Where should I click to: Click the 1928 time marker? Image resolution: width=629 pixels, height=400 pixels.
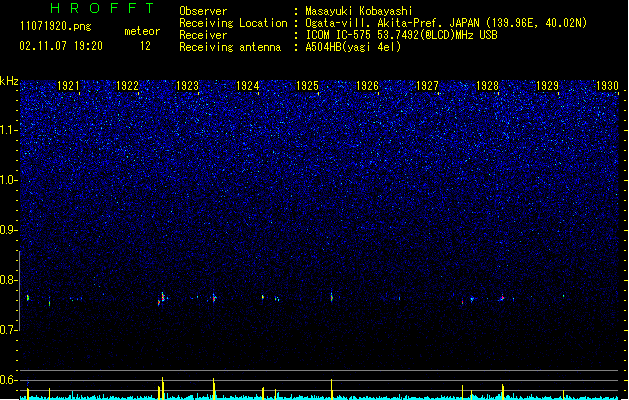point(487,86)
